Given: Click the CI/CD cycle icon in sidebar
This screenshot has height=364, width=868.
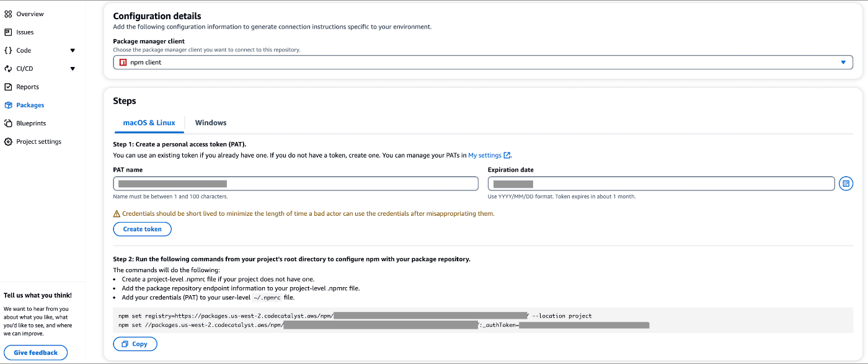Looking at the screenshot, I should tap(8, 69).
